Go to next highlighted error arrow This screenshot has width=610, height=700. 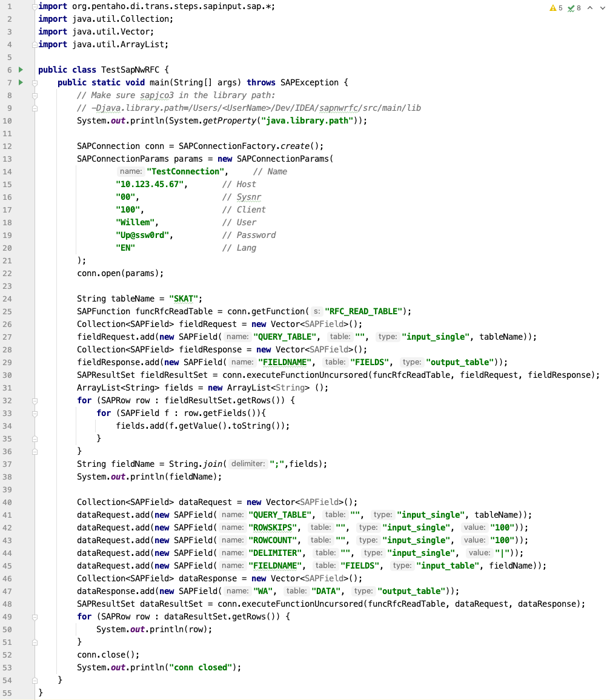pos(602,8)
